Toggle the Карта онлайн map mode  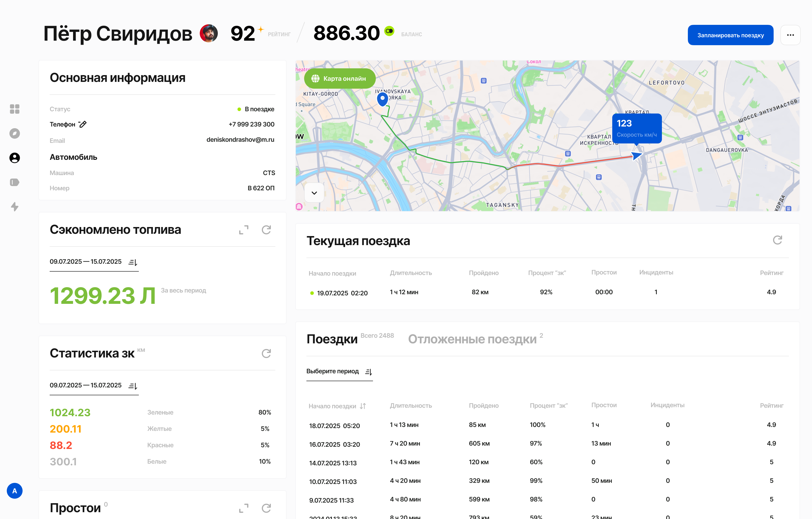(x=340, y=78)
